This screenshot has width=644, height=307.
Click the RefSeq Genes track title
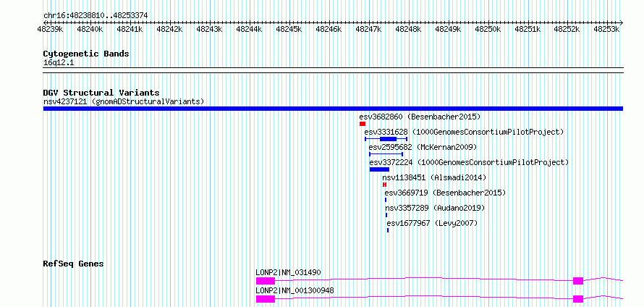73,264
